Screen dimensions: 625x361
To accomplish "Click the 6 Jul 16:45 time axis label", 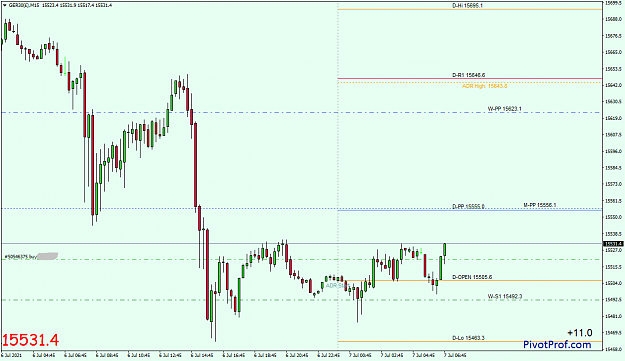I will point(234,355).
